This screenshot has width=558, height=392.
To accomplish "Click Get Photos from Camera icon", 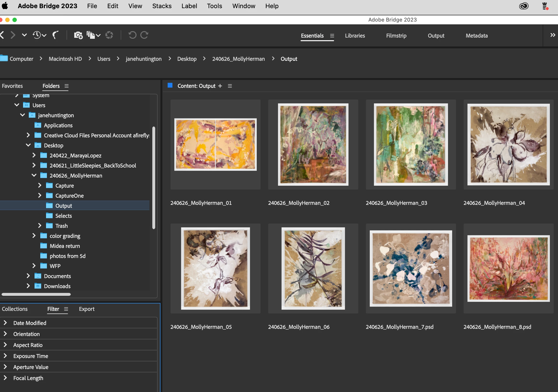I will pyautogui.click(x=78, y=35).
